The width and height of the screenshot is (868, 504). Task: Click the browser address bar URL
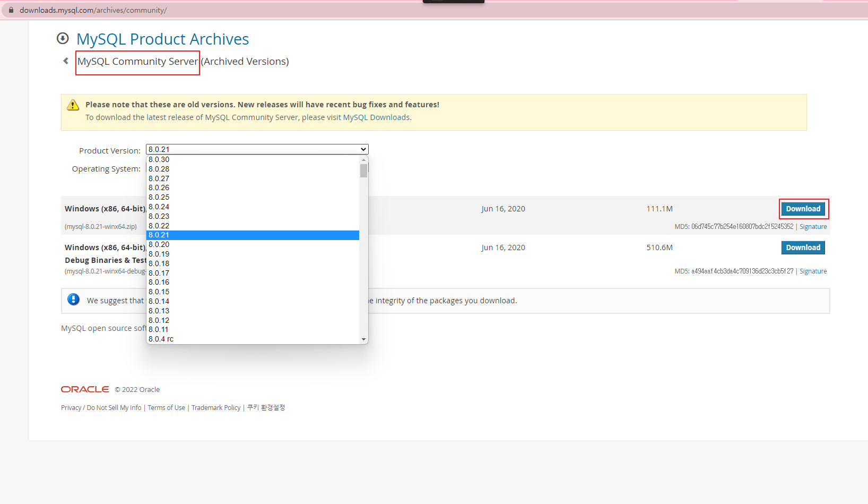pos(93,10)
